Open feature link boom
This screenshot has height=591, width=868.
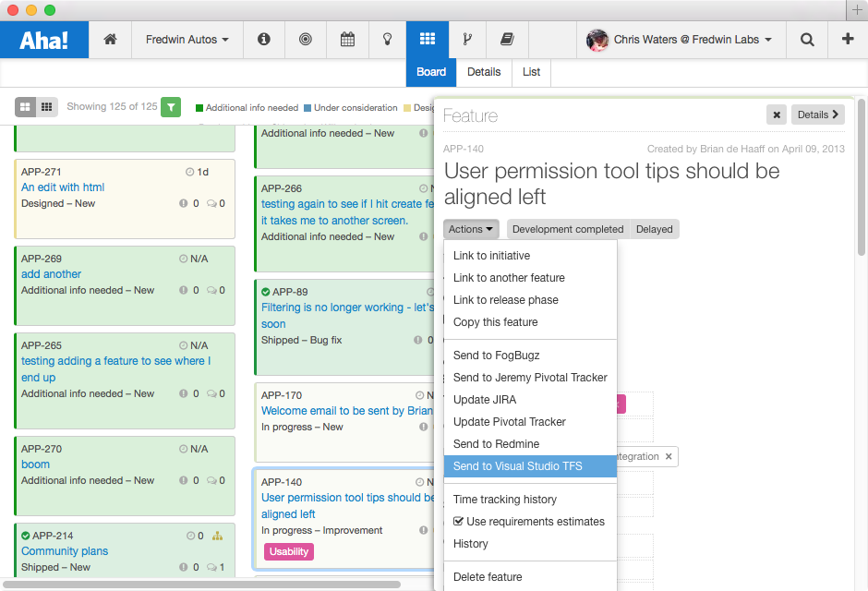point(35,464)
